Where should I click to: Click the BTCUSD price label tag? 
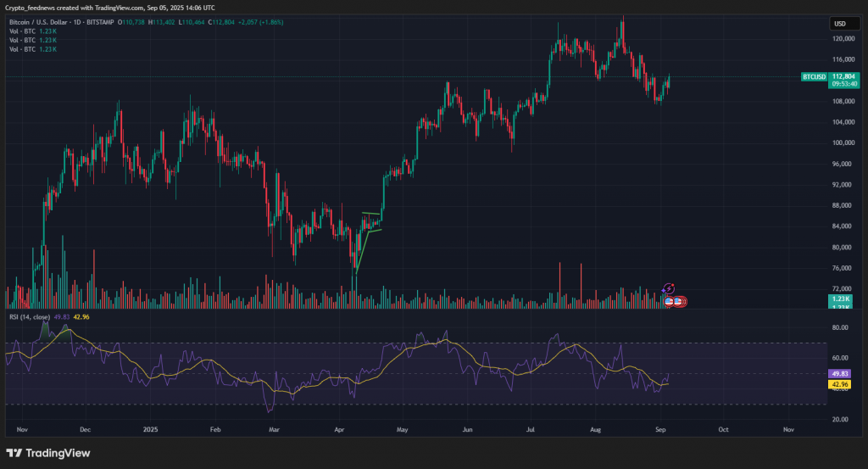pos(813,76)
